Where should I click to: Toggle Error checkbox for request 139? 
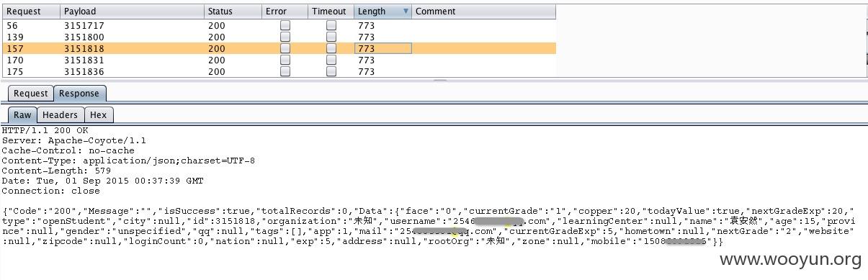(285, 37)
